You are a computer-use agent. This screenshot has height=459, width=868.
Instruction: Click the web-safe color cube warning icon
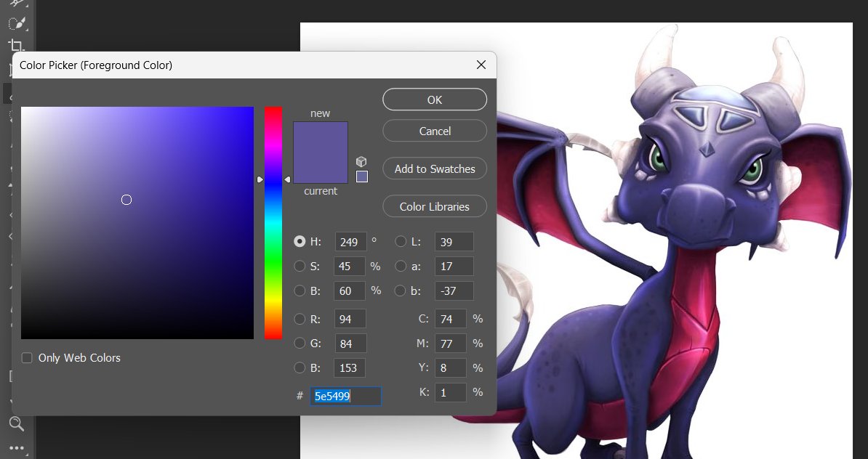pos(361,161)
